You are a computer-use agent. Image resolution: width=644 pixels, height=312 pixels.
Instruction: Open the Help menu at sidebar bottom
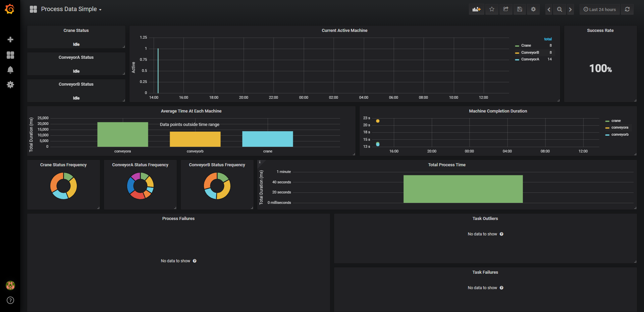pyautogui.click(x=10, y=300)
